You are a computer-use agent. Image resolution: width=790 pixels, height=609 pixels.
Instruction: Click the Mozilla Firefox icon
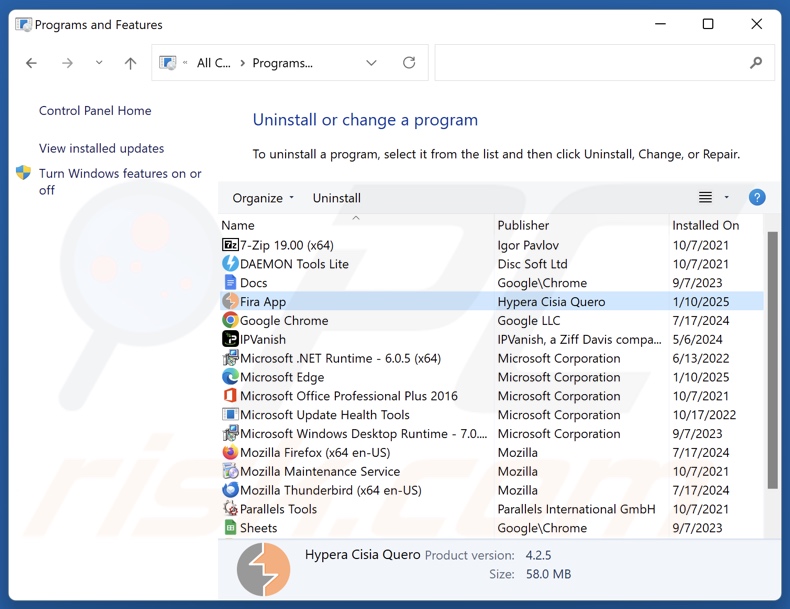pos(230,452)
